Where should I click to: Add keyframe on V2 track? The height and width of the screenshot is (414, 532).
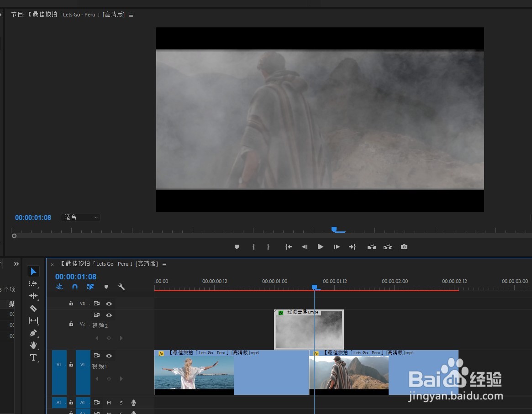(x=109, y=338)
